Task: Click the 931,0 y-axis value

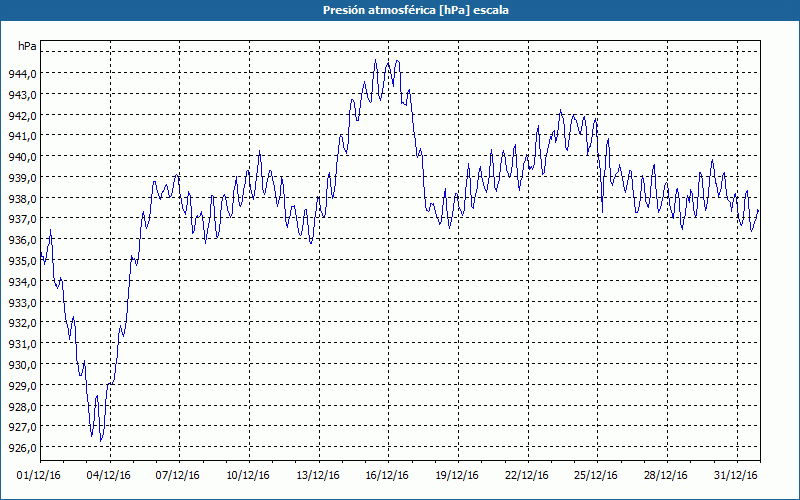Action: coord(22,344)
